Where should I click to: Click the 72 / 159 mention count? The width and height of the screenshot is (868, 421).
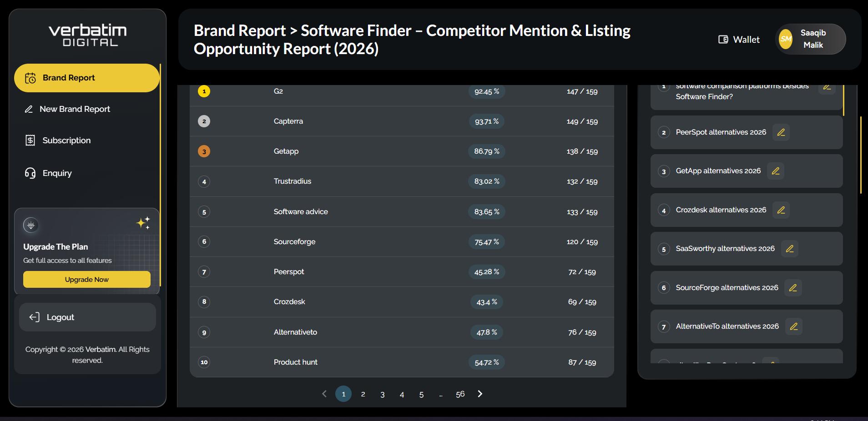click(x=582, y=272)
